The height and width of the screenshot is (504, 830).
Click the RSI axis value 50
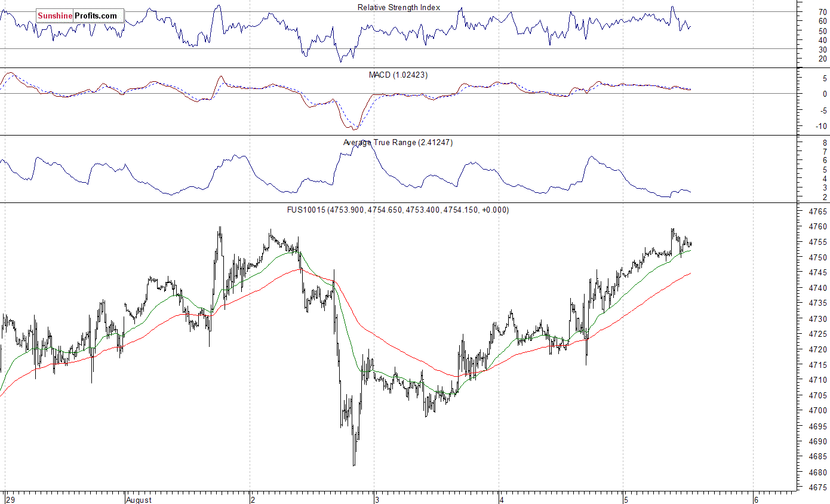point(822,30)
